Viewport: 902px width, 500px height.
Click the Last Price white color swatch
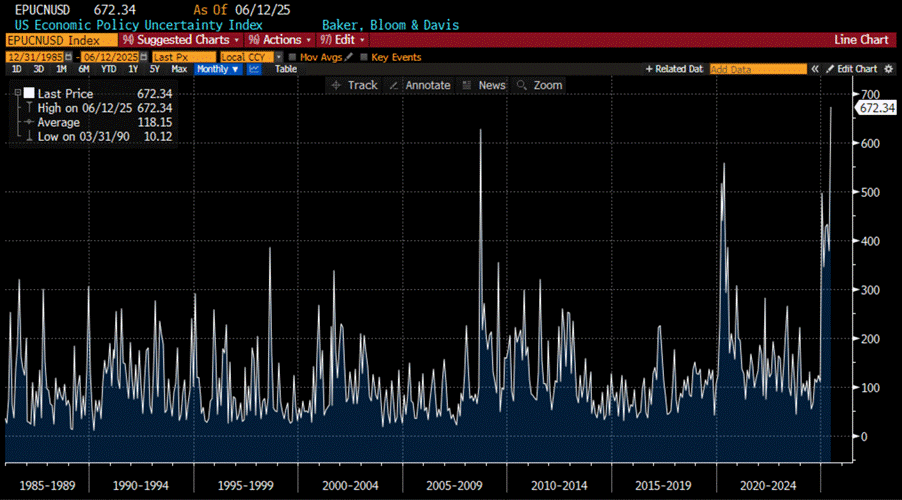pos(29,93)
